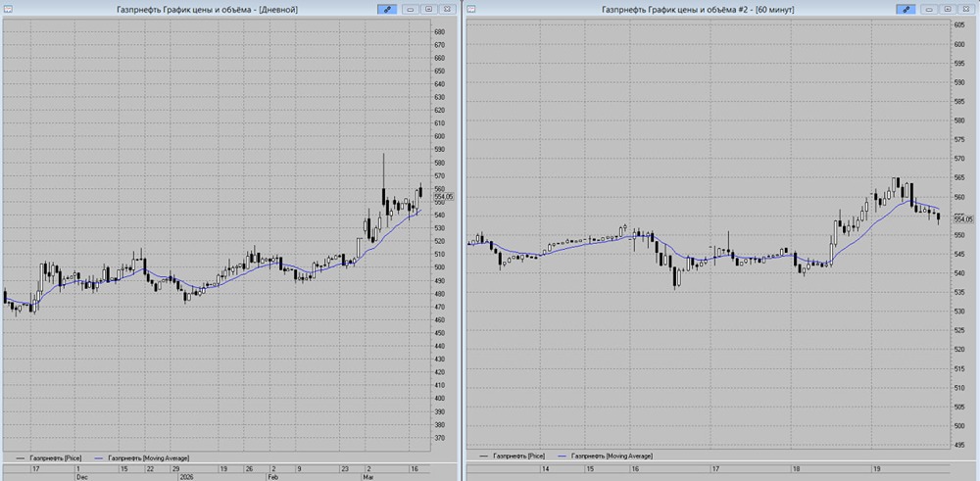The image size is (980, 481).
Task: Click the 520 price level on the 60-minute axis
Action: click(x=959, y=350)
